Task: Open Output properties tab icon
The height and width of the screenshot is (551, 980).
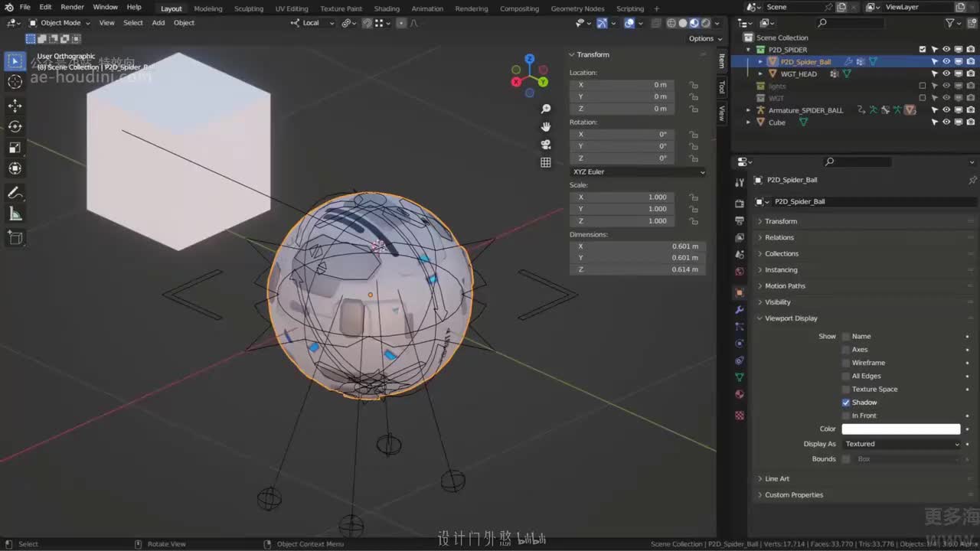Action: [x=740, y=220]
